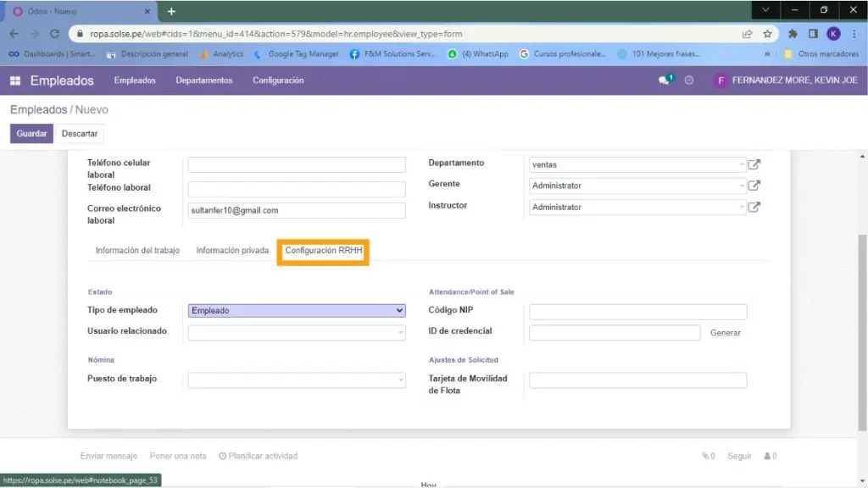The width and height of the screenshot is (868, 488).
Task: Open external link for Instructor record
Action: point(754,207)
